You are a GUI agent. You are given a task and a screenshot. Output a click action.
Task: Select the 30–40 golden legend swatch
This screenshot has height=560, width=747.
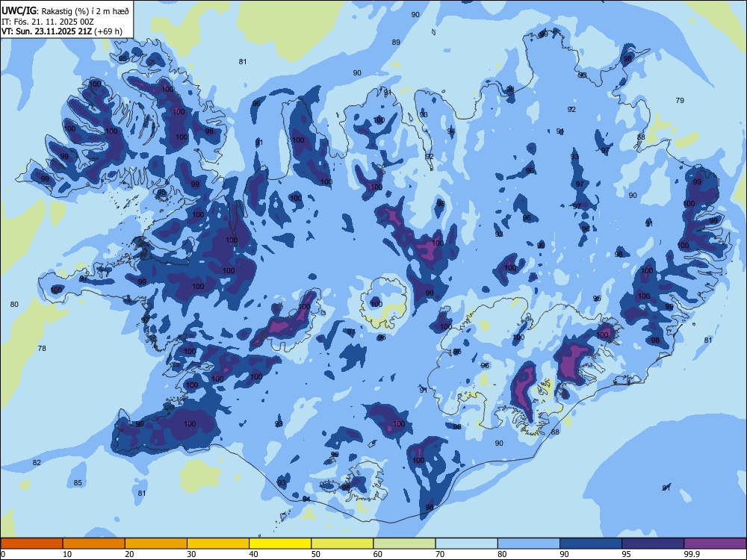[218, 544]
